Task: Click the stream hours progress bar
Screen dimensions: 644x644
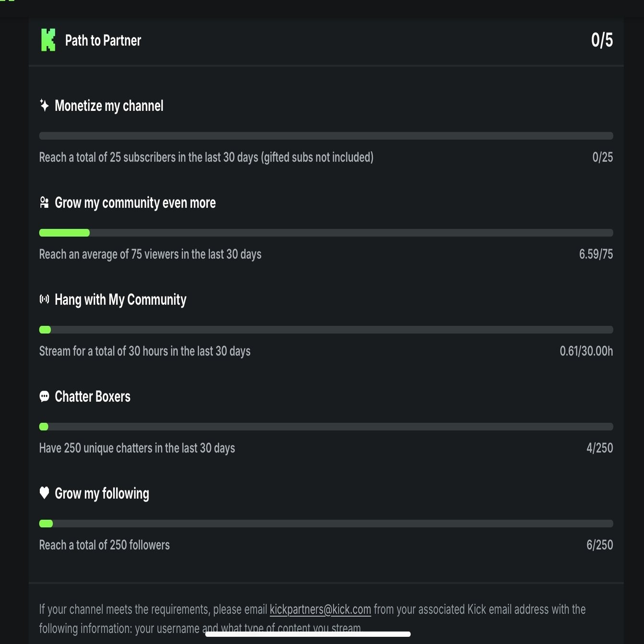Action: 326,330
